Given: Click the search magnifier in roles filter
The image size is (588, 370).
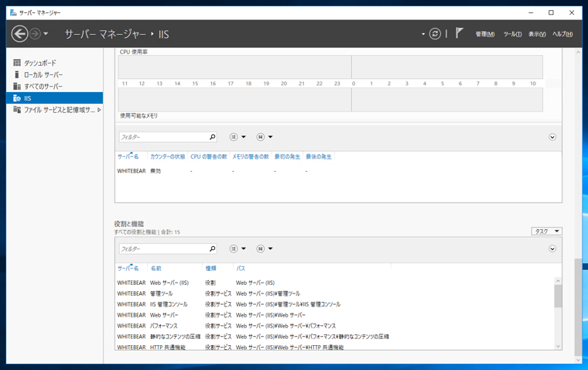Looking at the screenshot, I should click(x=213, y=248).
